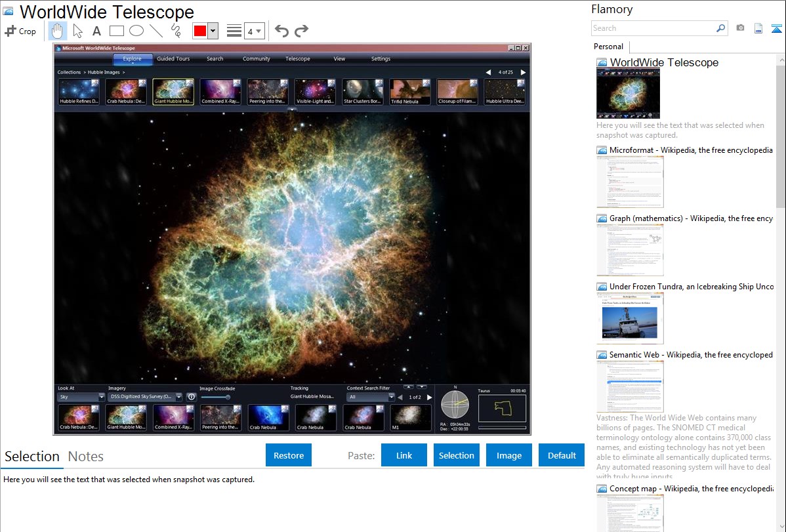Open the line width dropdown showing 4
786x532 pixels.
coord(254,31)
